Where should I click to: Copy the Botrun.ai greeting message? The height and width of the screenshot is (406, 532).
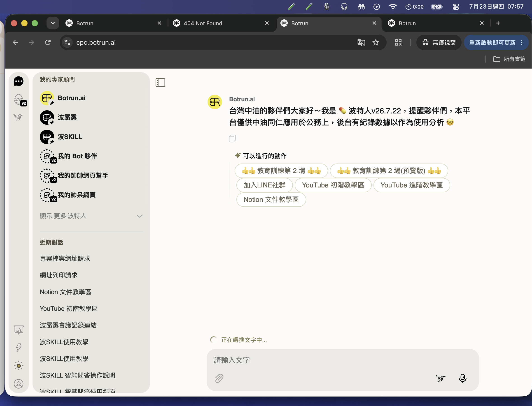tap(232, 138)
